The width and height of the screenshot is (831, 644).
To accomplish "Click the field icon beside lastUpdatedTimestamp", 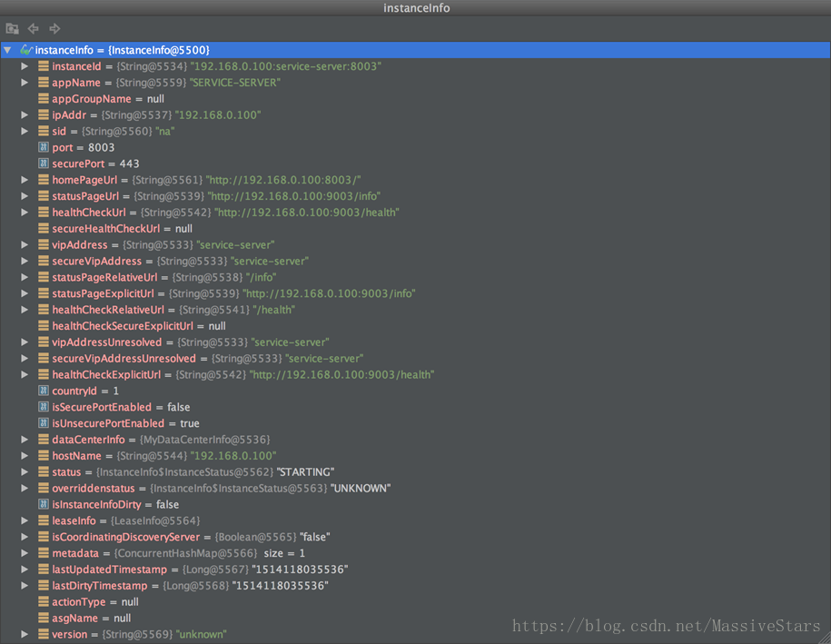I will [44, 570].
